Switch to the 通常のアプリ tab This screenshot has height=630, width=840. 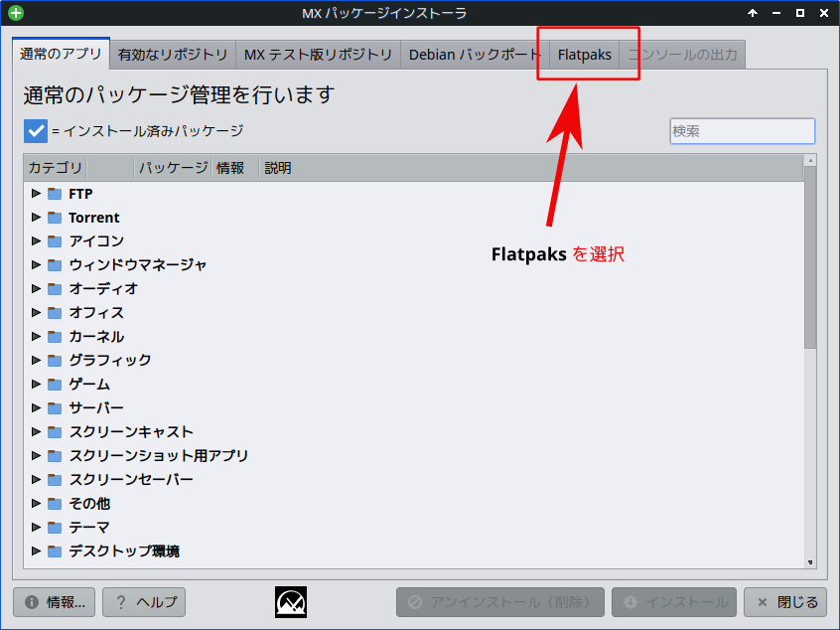[61, 54]
